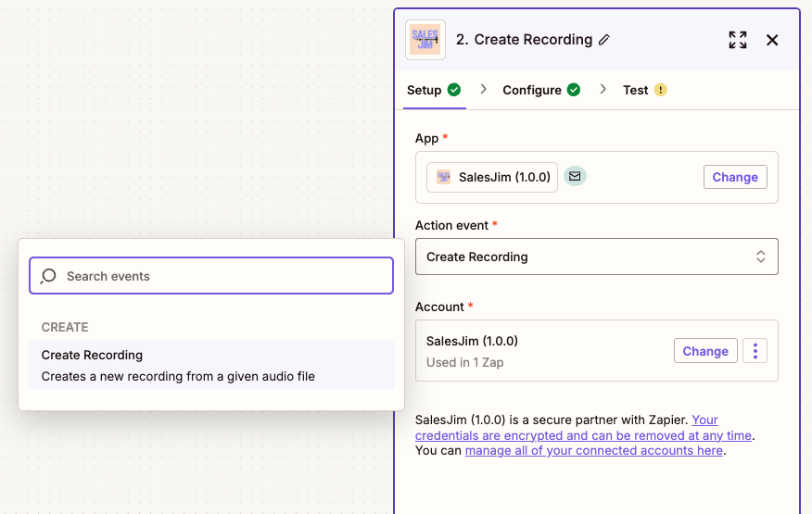Click the green checkmark beside Setup
812x514 pixels.
pos(454,90)
